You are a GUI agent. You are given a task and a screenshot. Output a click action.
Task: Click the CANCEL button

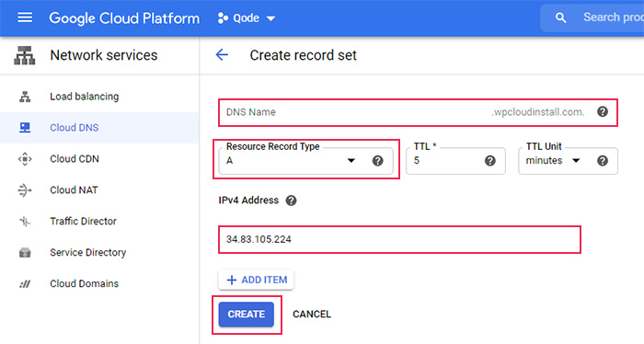(312, 315)
